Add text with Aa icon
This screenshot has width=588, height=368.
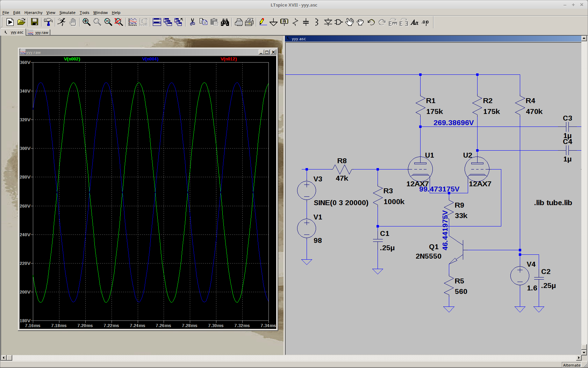415,22
